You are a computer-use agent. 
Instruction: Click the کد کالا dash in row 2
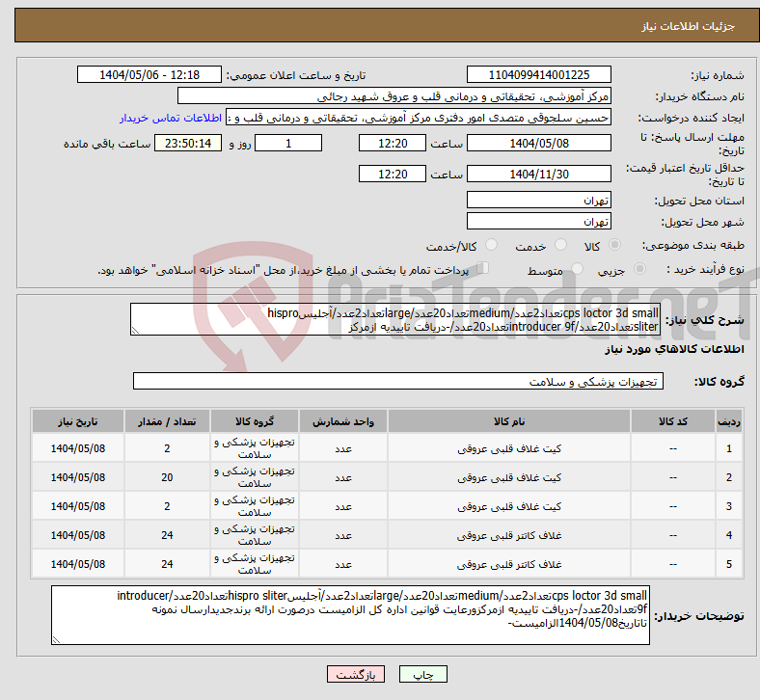[x=673, y=477]
